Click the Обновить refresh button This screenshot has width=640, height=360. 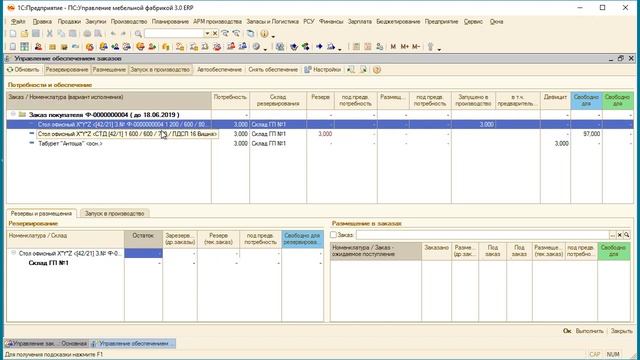tap(23, 70)
